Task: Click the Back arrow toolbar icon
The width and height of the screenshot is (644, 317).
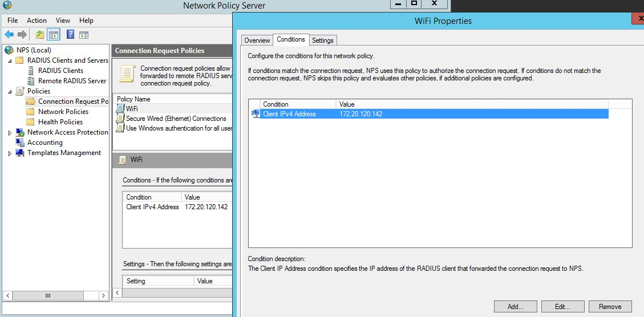Action: [9, 35]
